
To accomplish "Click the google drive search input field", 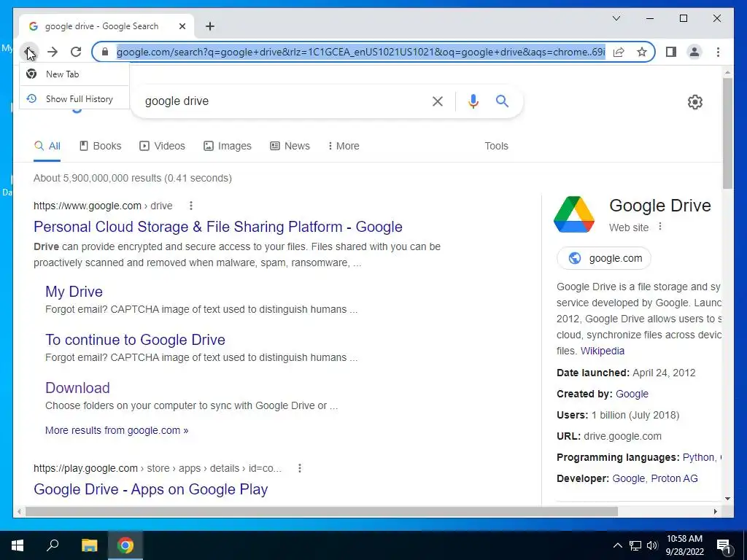I will coord(281,101).
